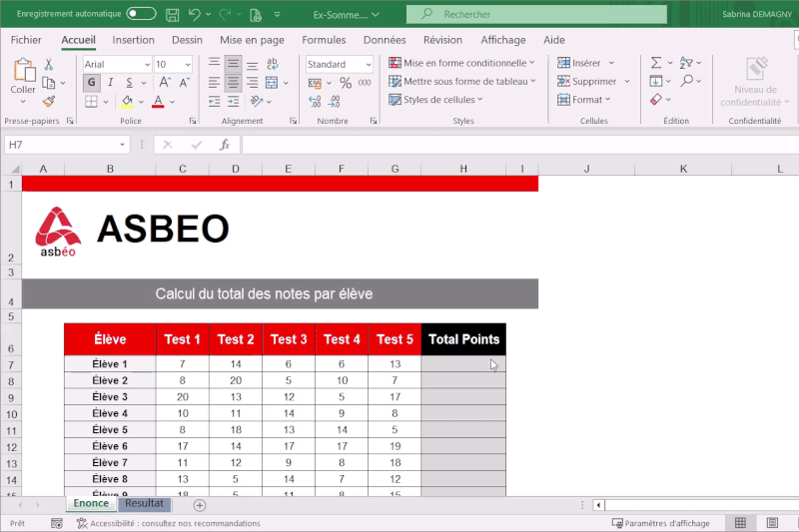This screenshot has width=799, height=532.
Task: Click the Insérer cells button
Action: [579, 63]
